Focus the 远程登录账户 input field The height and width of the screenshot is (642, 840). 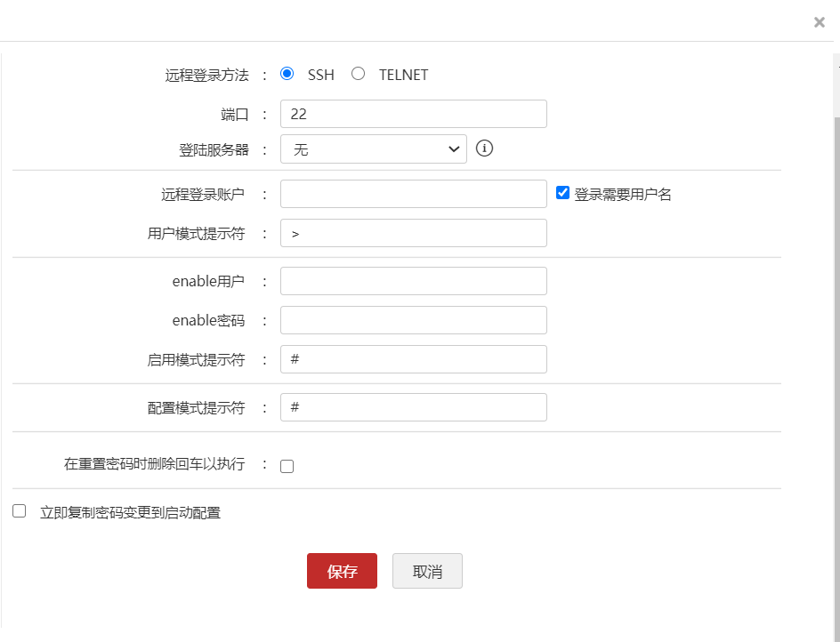pos(413,194)
